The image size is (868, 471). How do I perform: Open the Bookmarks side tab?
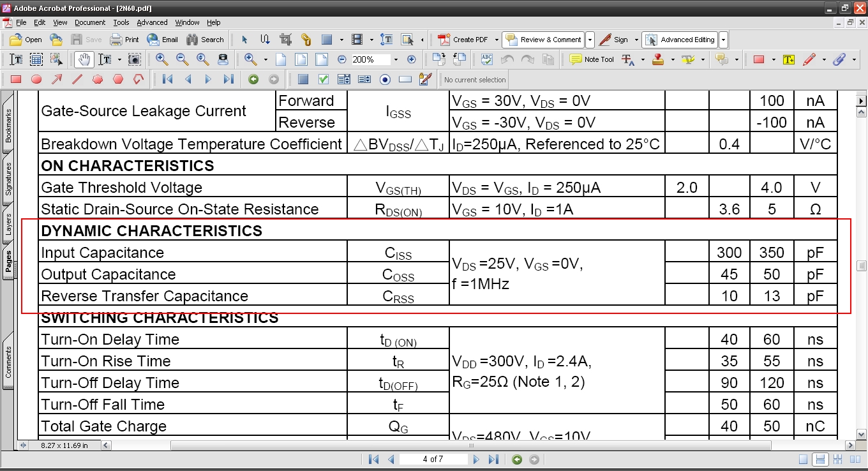pos(8,126)
